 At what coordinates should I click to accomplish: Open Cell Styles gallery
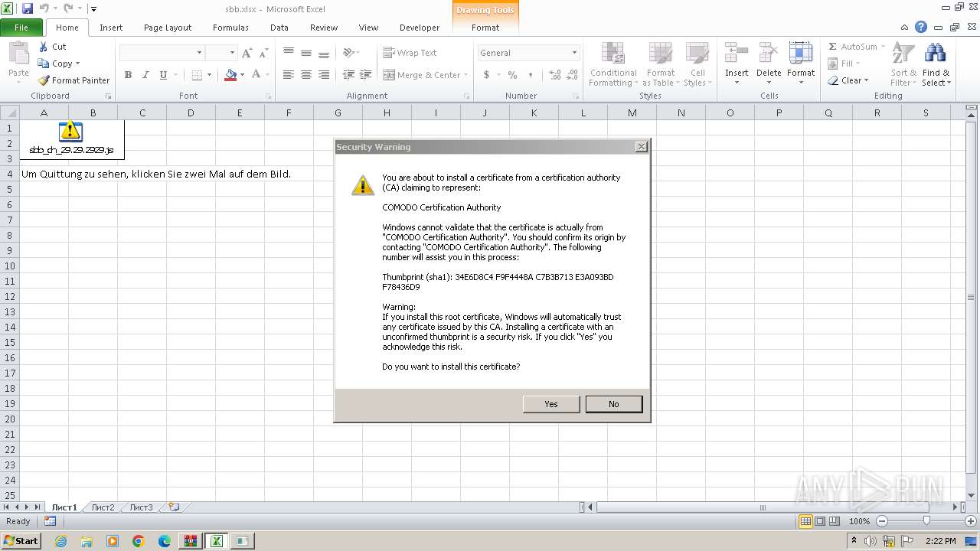[697, 64]
